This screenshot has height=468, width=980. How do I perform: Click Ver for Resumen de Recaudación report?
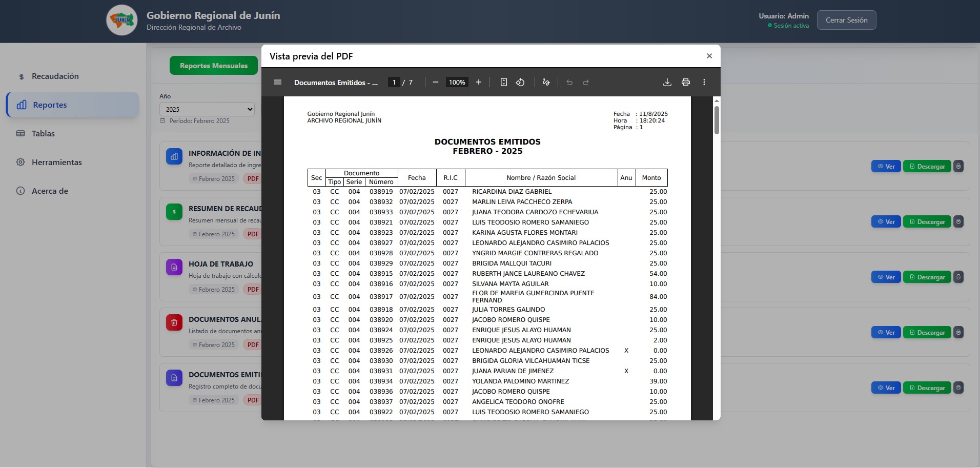pyautogui.click(x=886, y=221)
